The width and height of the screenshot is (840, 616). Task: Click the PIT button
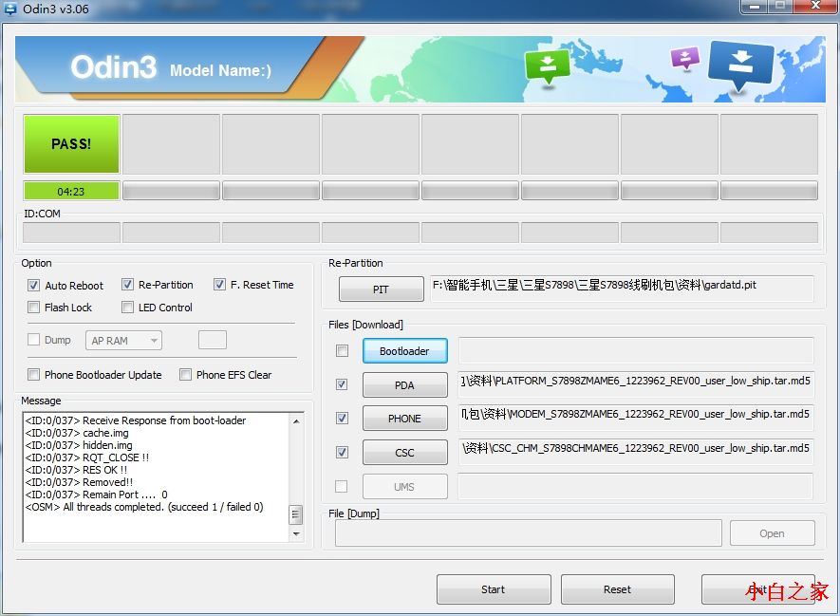pyautogui.click(x=381, y=289)
